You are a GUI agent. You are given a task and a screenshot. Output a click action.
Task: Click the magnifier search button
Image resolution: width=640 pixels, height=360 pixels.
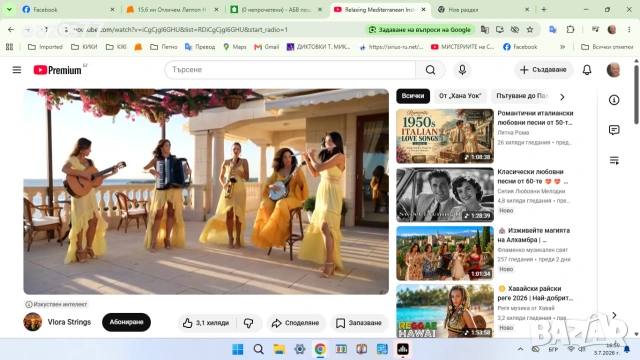430,70
